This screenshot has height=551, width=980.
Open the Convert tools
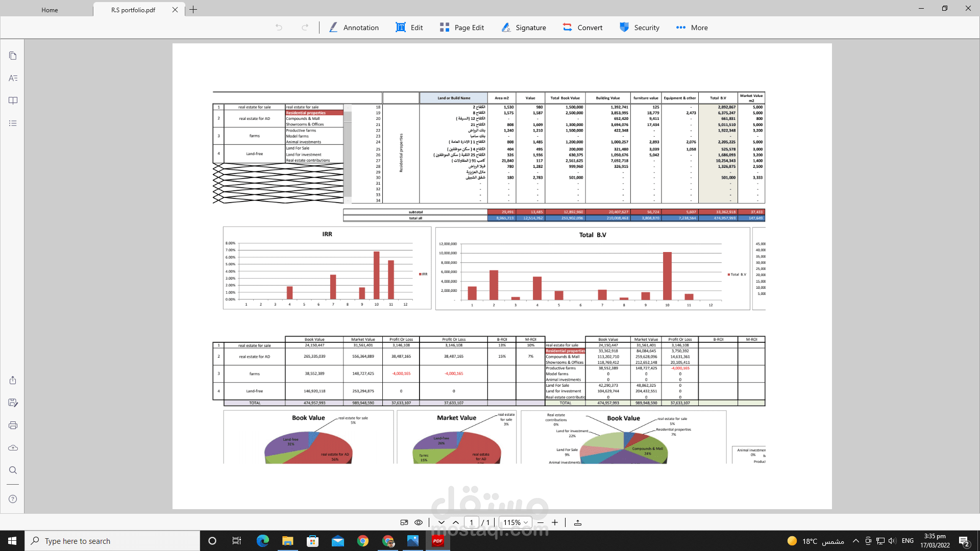click(x=582, y=28)
